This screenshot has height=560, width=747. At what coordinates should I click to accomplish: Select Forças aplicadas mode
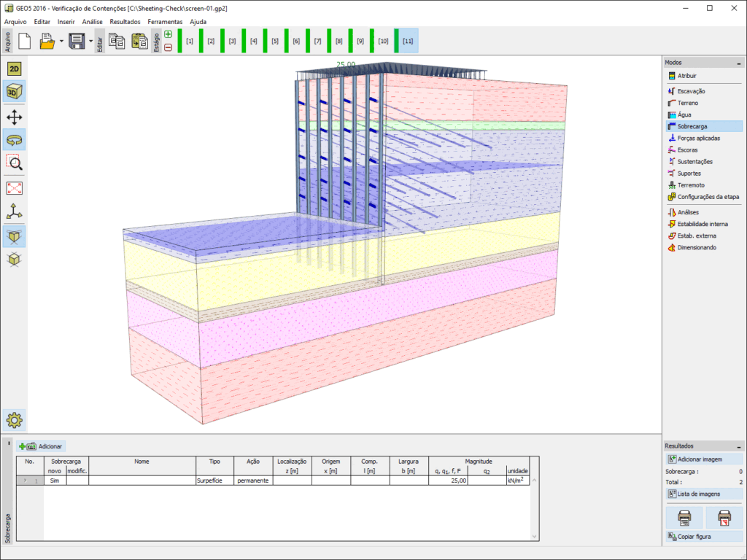pyautogui.click(x=704, y=138)
